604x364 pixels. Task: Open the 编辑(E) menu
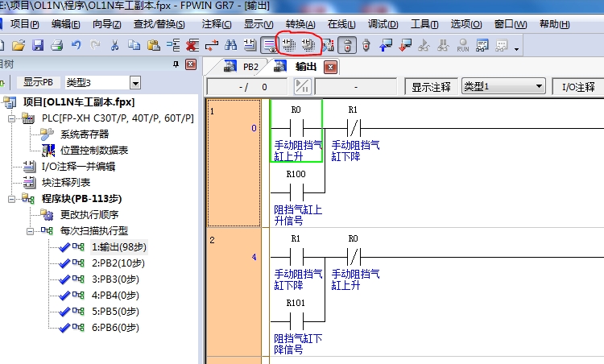coord(65,24)
